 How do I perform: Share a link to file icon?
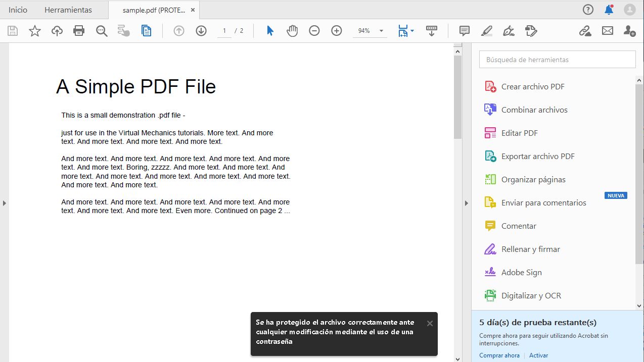pyautogui.click(x=585, y=31)
